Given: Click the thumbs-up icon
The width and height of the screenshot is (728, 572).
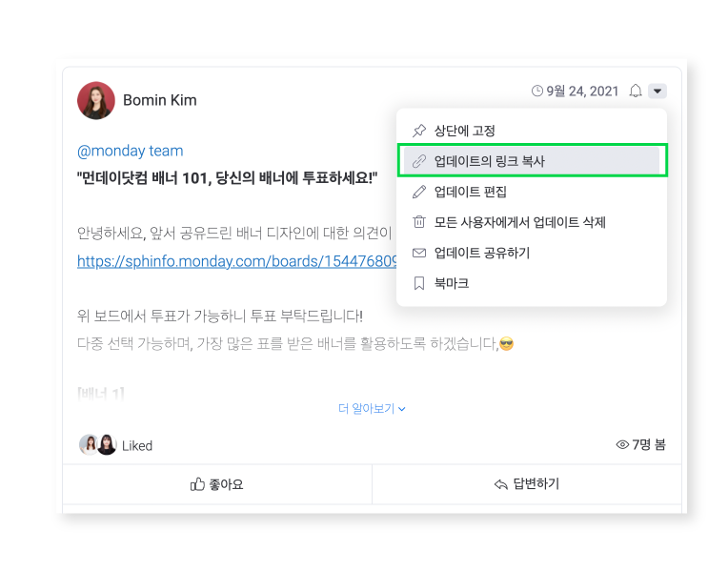Looking at the screenshot, I should (197, 484).
